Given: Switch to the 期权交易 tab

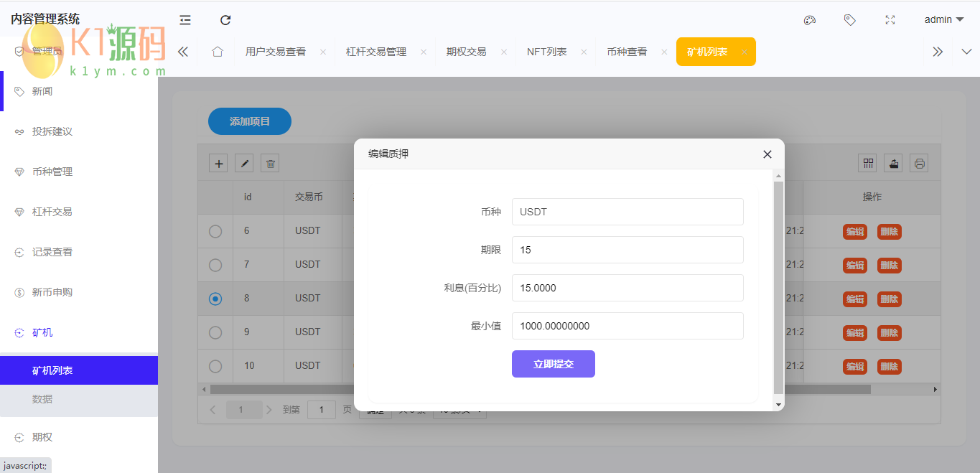Looking at the screenshot, I should [466, 52].
